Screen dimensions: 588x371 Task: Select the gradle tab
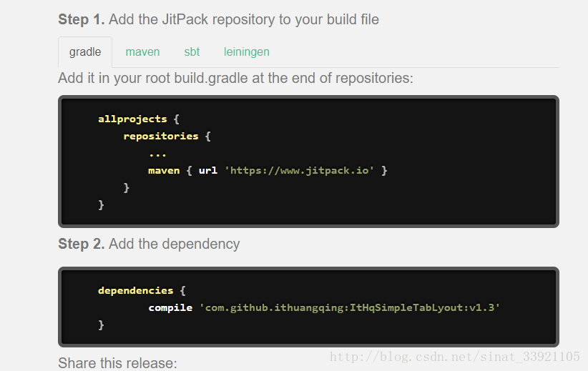(85, 52)
